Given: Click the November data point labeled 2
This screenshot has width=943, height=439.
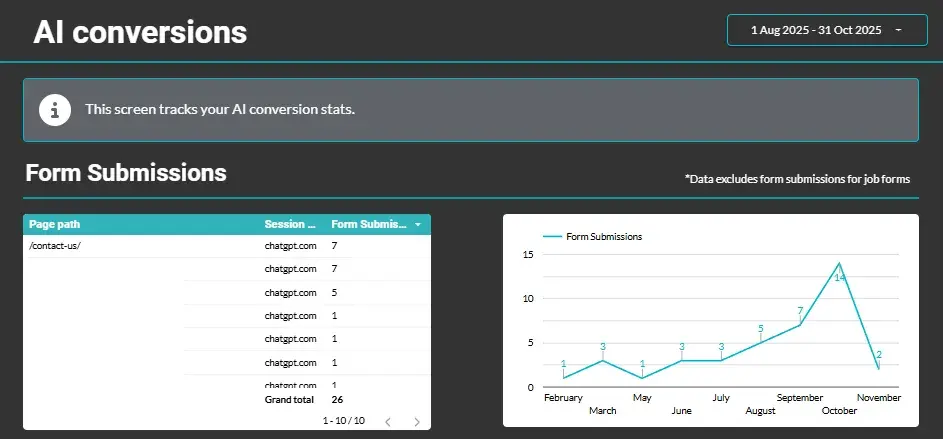Looking at the screenshot, I should (x=879, y=369).
